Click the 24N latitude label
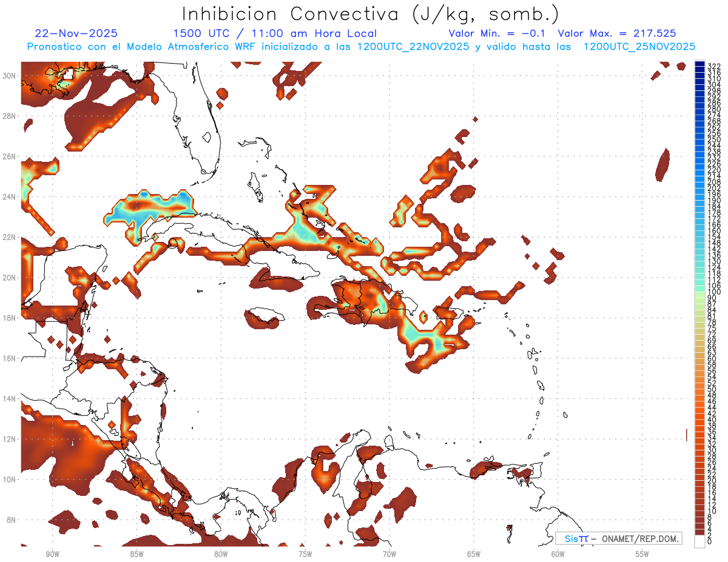 tap(10, 196)
